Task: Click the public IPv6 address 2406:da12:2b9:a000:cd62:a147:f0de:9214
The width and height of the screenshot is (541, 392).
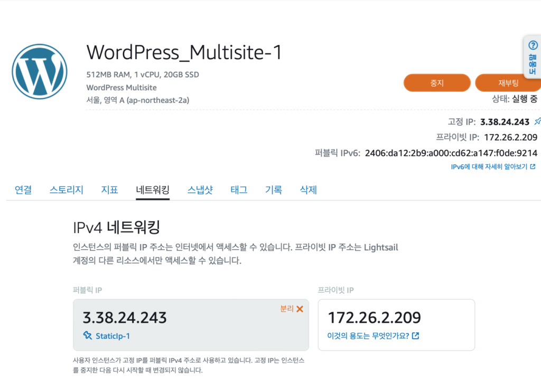Action: coord(451,153)
